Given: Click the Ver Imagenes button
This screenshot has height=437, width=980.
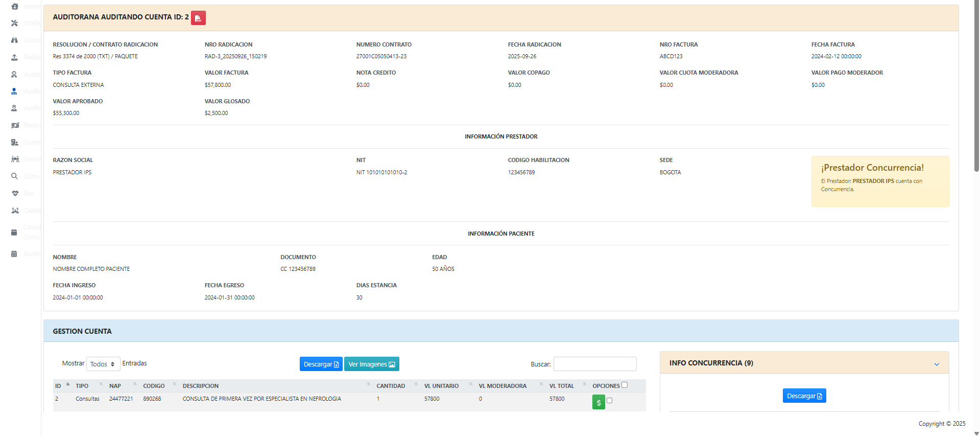Looking at the screenshot, I should point(371,364).
